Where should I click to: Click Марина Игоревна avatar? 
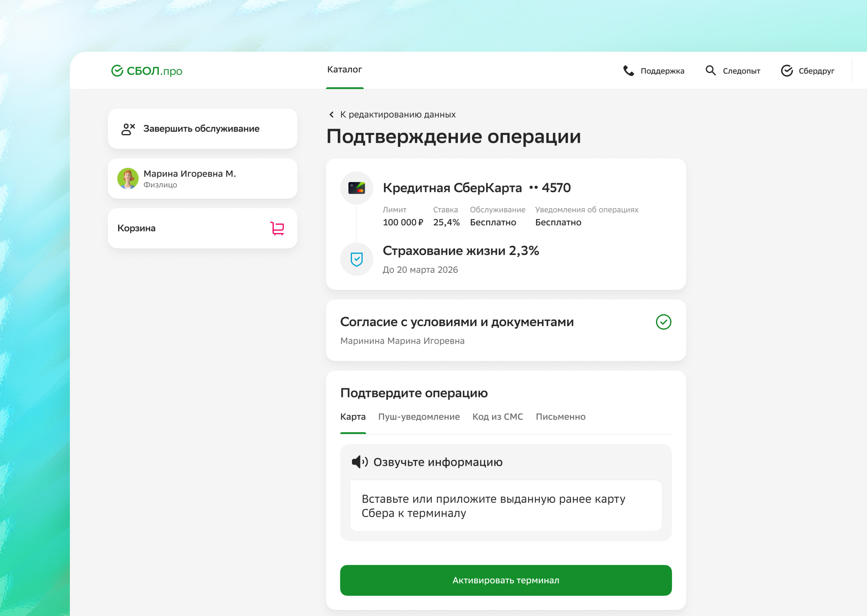coord(128,178)
